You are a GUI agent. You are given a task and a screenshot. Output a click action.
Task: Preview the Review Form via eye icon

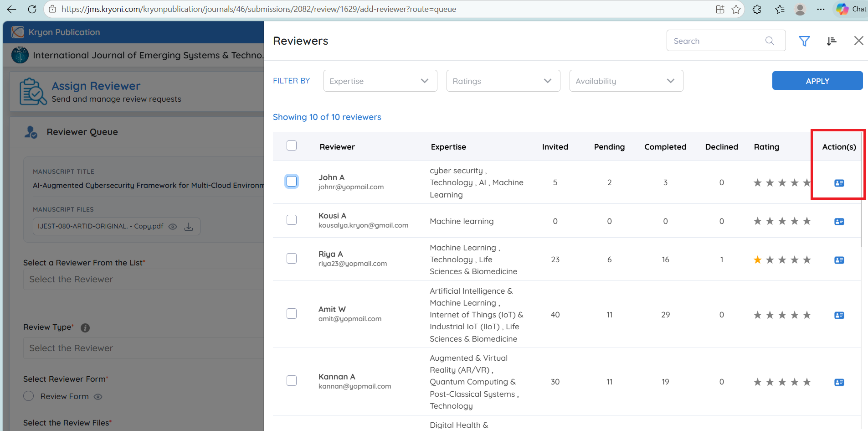tap(98, 397)
